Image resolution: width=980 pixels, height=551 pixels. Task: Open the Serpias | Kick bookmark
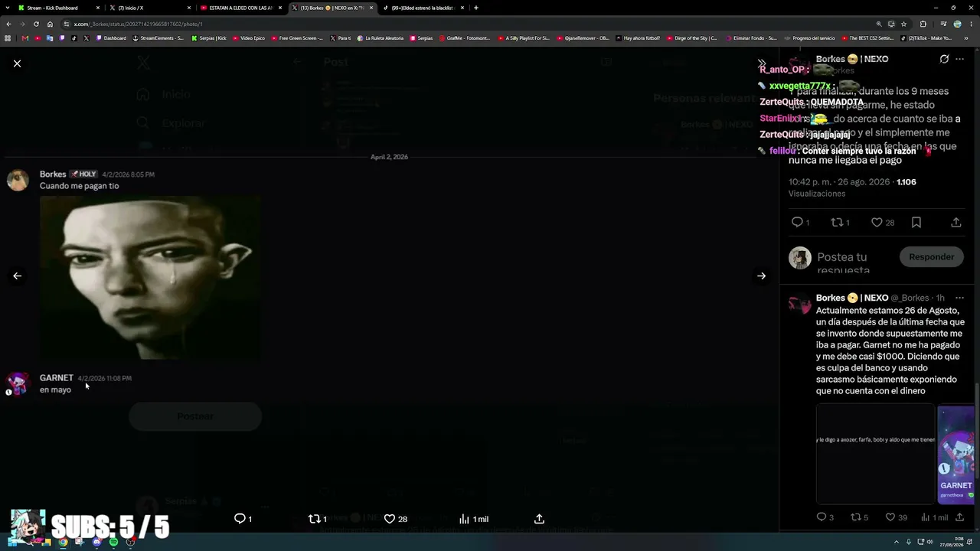coord(209,38)
